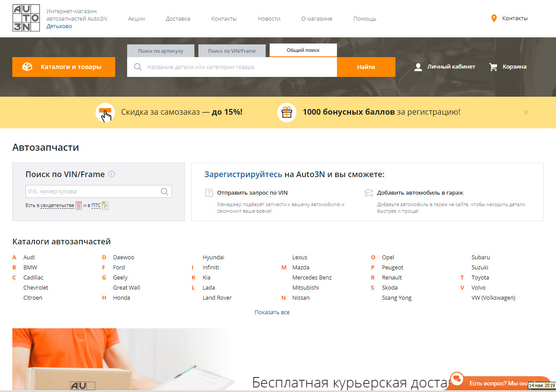Screen dimensions: 556x392
Task: Switch to the Поиск по артикулу tab
Action: (161, 51)
